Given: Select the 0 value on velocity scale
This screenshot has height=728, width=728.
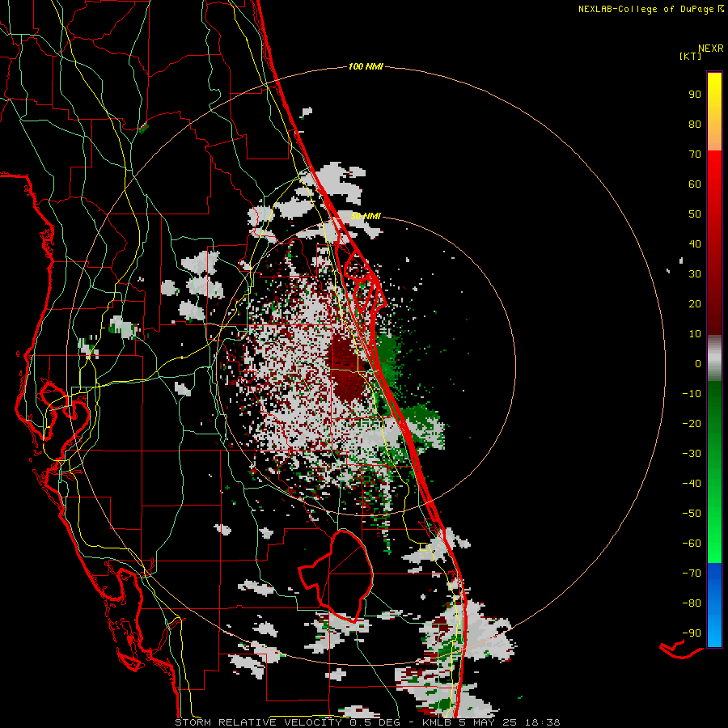Looking at the screenshot, I should pos(698,363).
